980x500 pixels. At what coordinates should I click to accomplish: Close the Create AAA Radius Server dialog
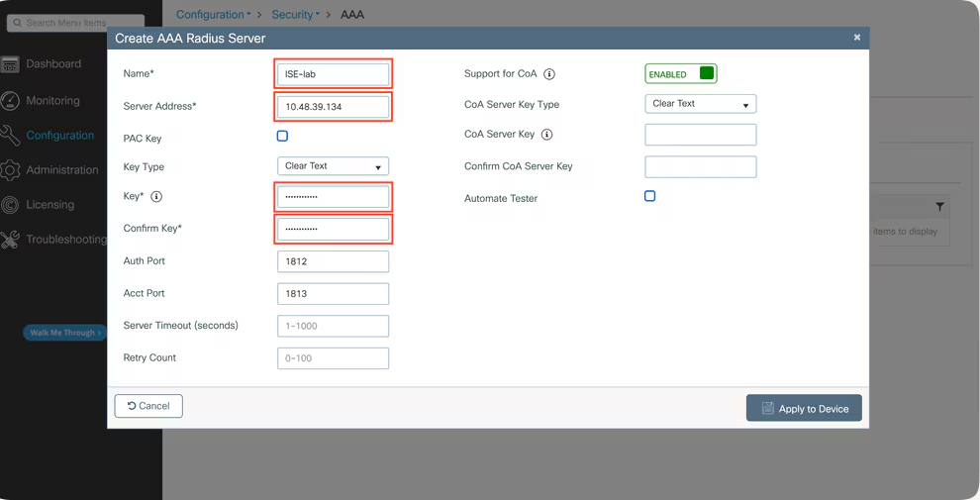857,38
